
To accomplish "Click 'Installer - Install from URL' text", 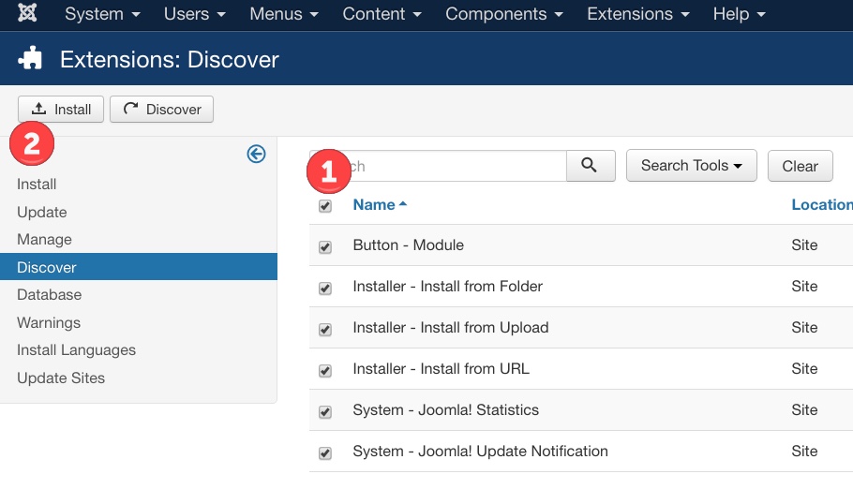I will [x=441, y=368].
